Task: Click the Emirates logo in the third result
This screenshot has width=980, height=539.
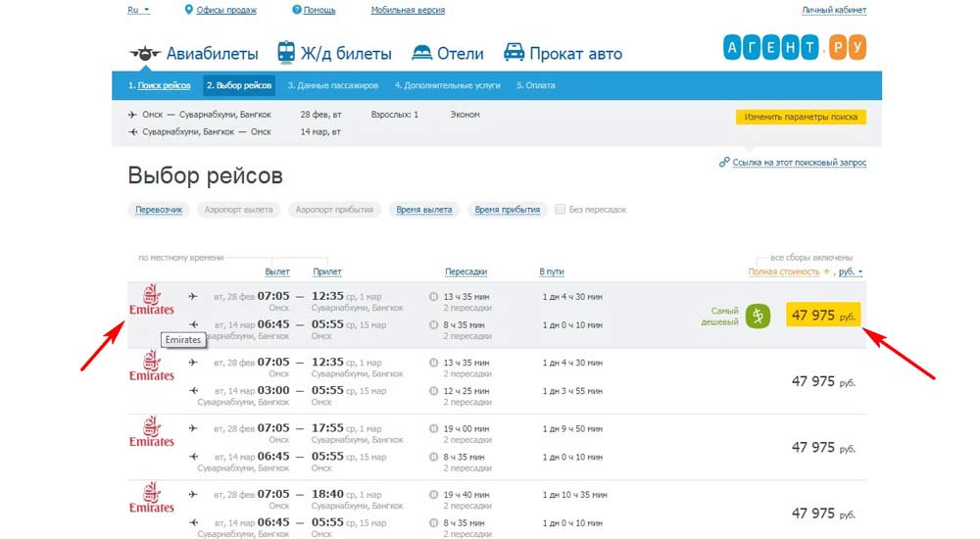Action: coord(151,431)
